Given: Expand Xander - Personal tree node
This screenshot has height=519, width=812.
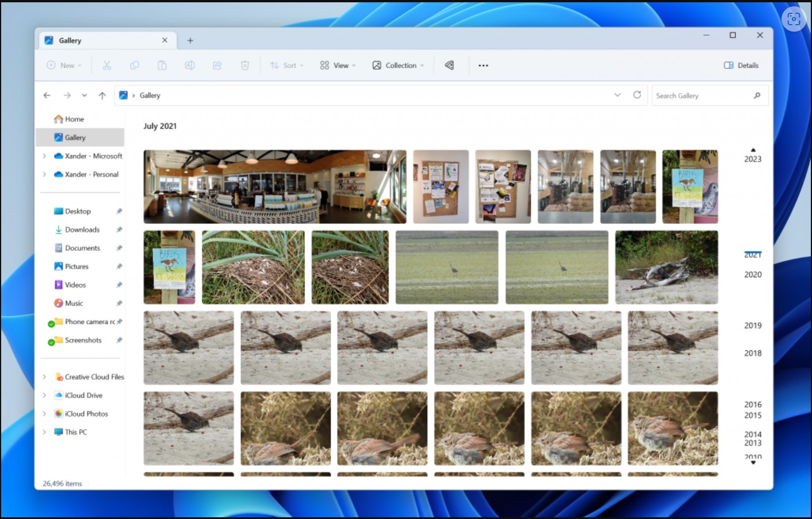Looking at the screenshot, I should click(44, 174).
